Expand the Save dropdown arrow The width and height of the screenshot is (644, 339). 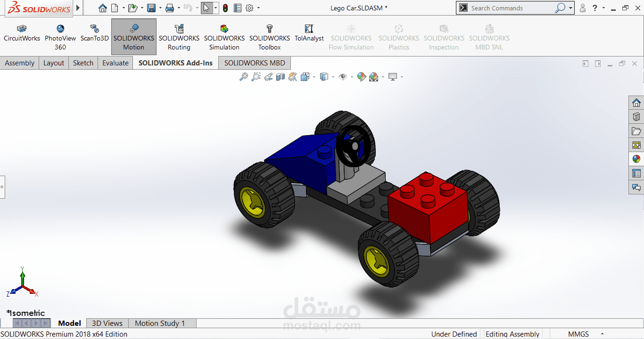[160, 8]
